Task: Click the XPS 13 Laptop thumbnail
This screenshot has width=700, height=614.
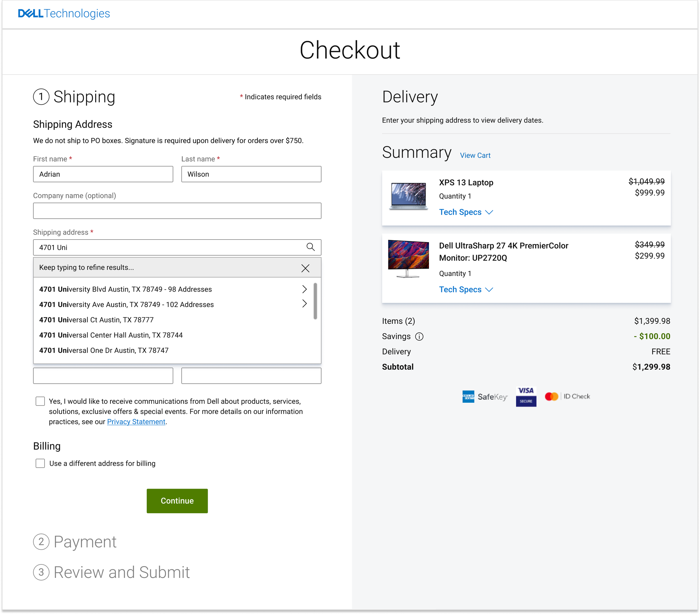Action: coord(409,196)
